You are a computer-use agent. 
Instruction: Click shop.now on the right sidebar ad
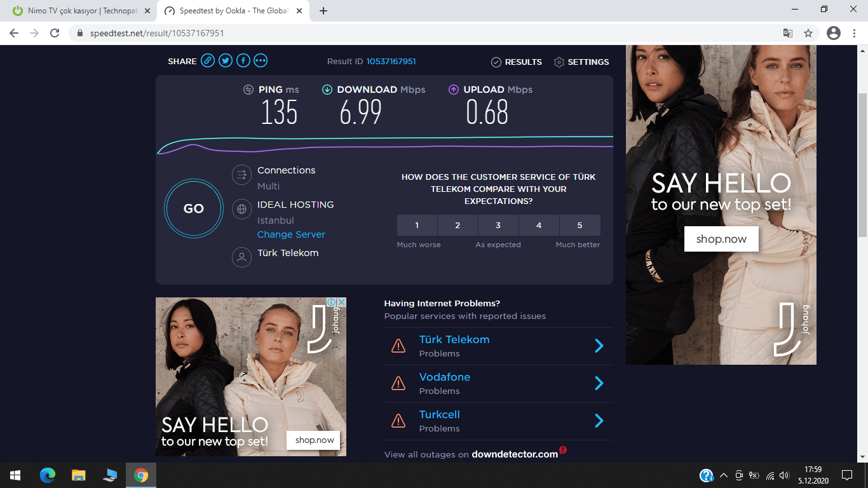click(721, 239)
